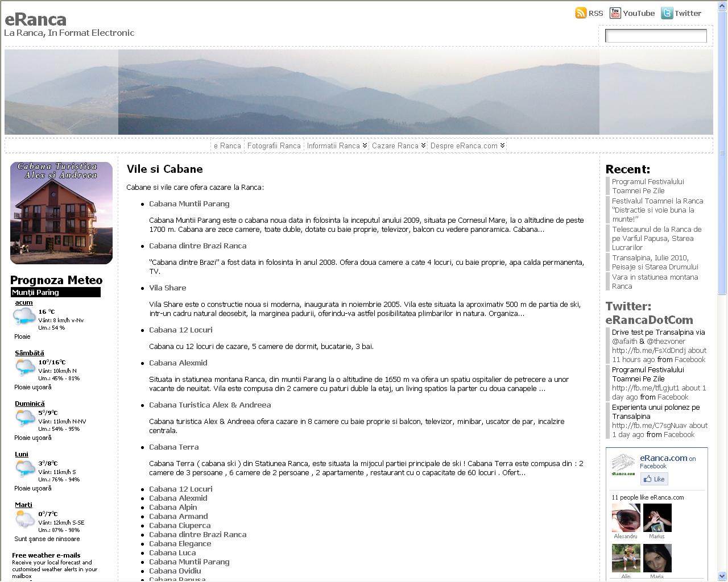The height and width of the screenshot is (582, 728).
Task: Click the 'acum' forecast day link
Action: (x=24, y=302)
